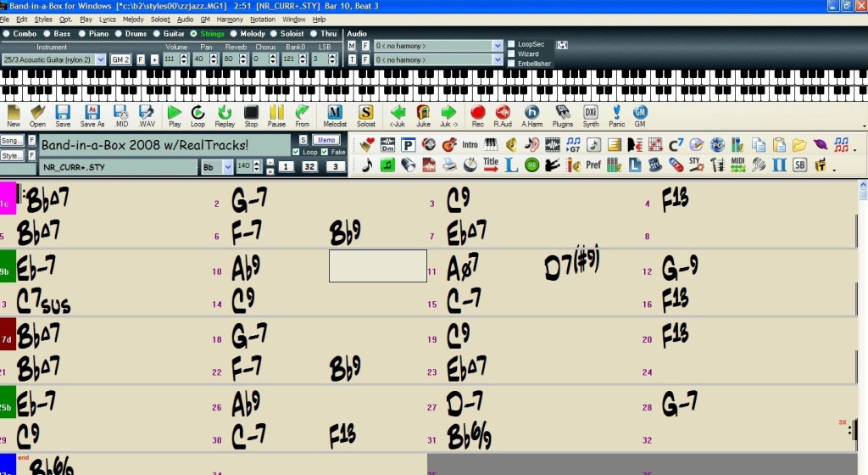Click the Volume stepper arrows
This screenshot has width=868, height=475.
click(x=184, y=59)
